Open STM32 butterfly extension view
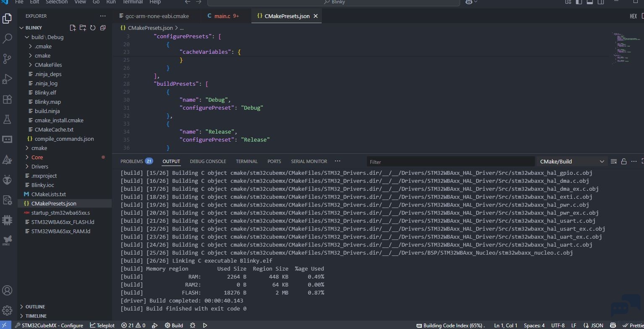Viewport: 644px width, 329px height. (7, 240)
